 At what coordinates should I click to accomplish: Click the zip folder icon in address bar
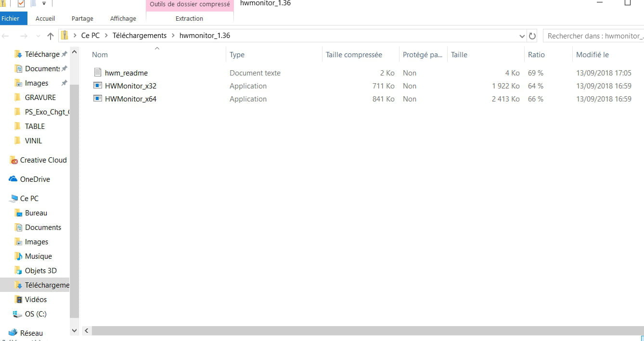pyautogui.click(x=64, y=36)
